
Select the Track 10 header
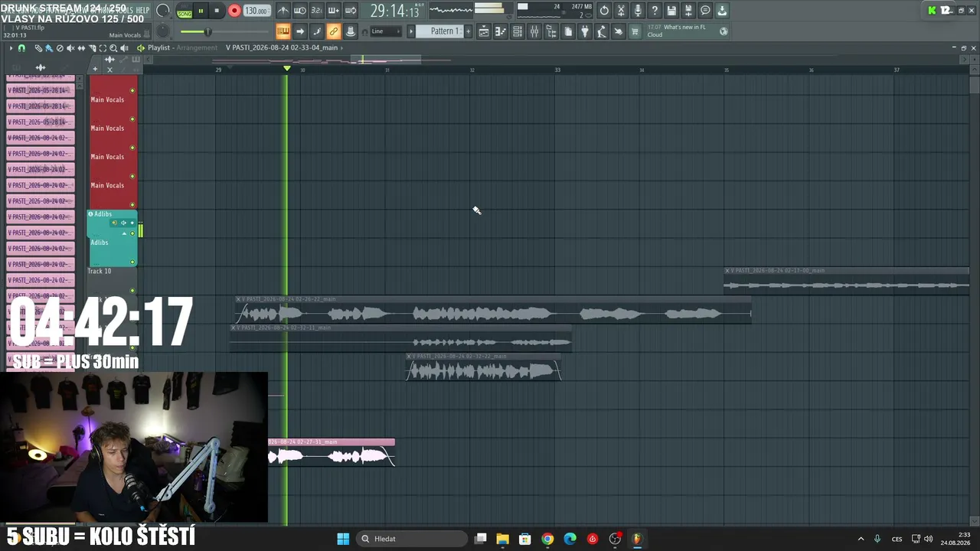pyautogui.click(x=113, y=281)
